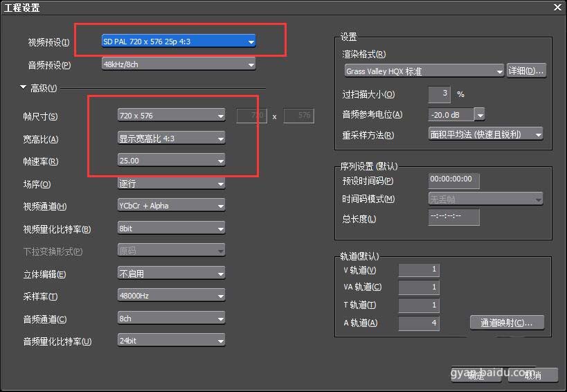Open the 宽高比 dropdown showing 显示宽高比 4:3
Image resolution: width=567 pixels, height=392 pixels.
[171, 139]
